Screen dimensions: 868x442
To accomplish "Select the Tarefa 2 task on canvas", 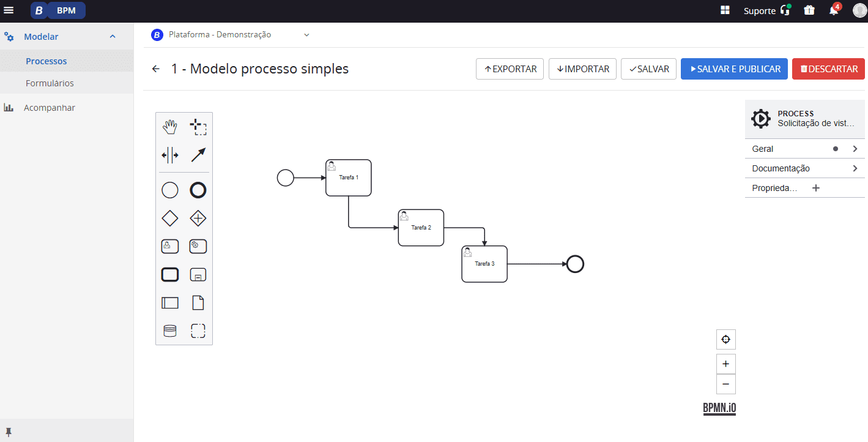I will coord(421,228).
